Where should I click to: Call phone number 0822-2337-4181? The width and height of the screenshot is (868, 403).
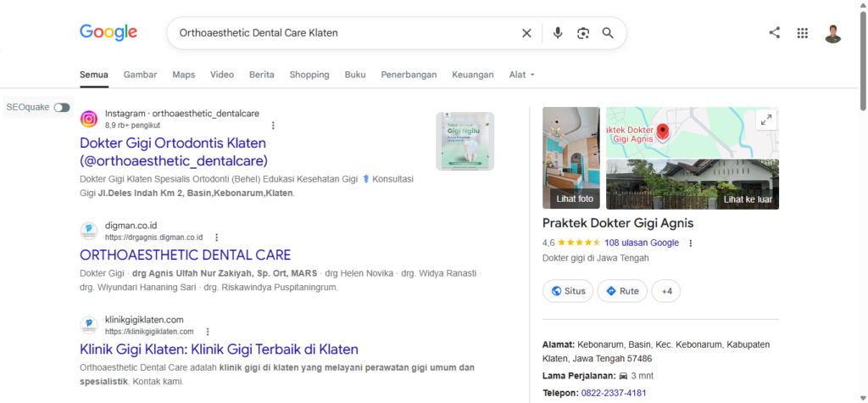pyautogui.click(x=614, y=393)
